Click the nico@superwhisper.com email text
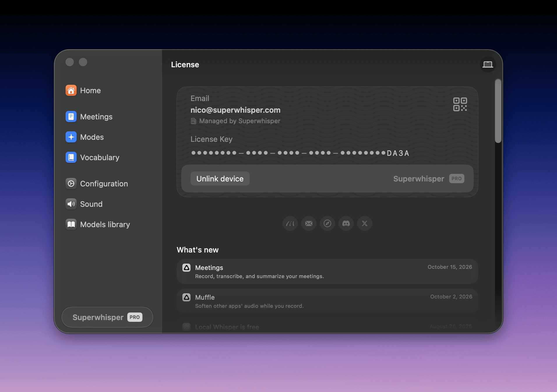 click(x=235, y=110)
